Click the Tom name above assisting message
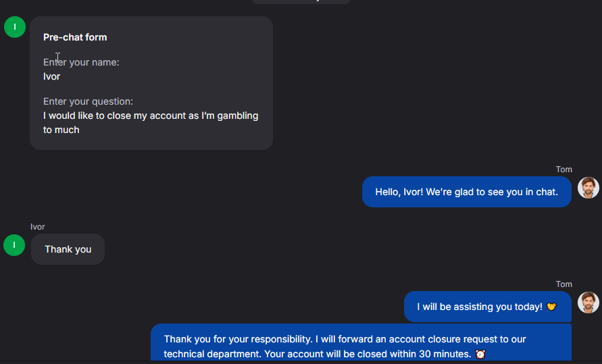 [x=563, y=284]
